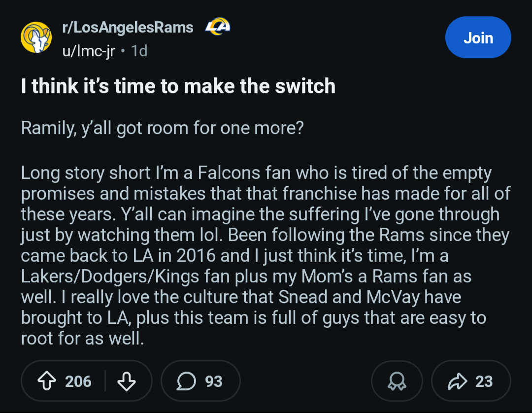View u/lmc-jr's profile
Viewport: 532px width, 413px height.
[x=88, y=51]
